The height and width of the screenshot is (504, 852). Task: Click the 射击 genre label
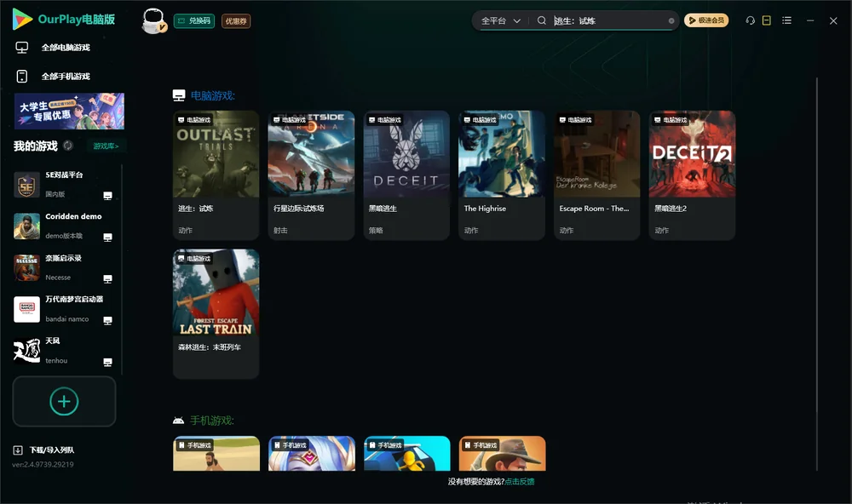click(280, 230)
